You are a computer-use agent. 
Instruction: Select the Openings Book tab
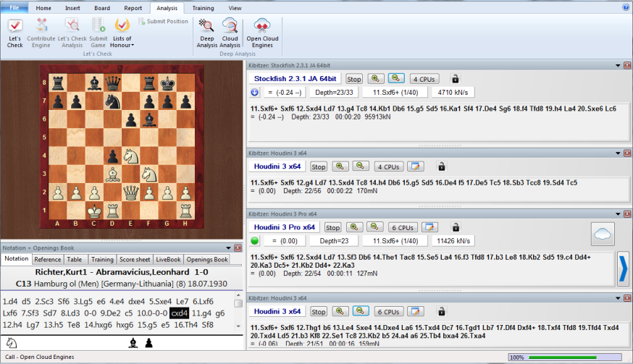tap(207, 260)
